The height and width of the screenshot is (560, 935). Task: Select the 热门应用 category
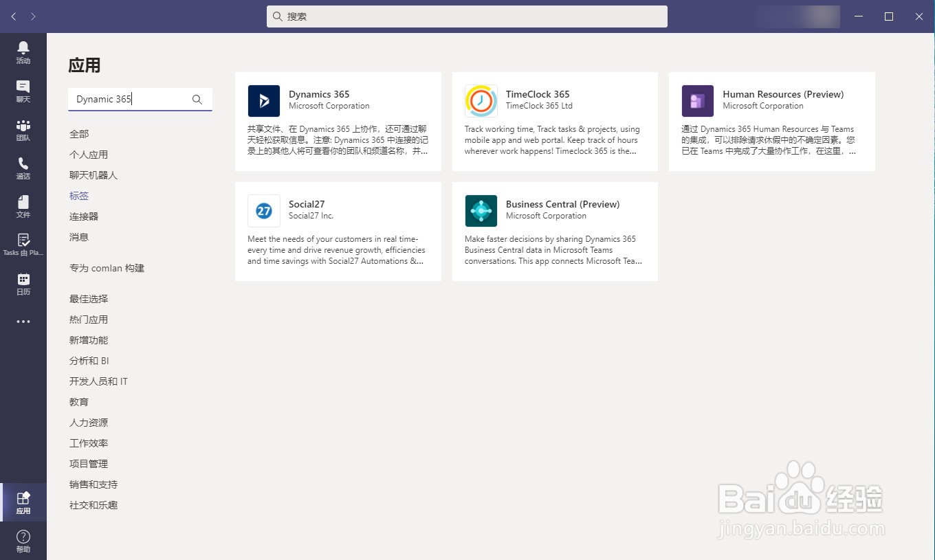pyautogui.click(x=89, y=320)
